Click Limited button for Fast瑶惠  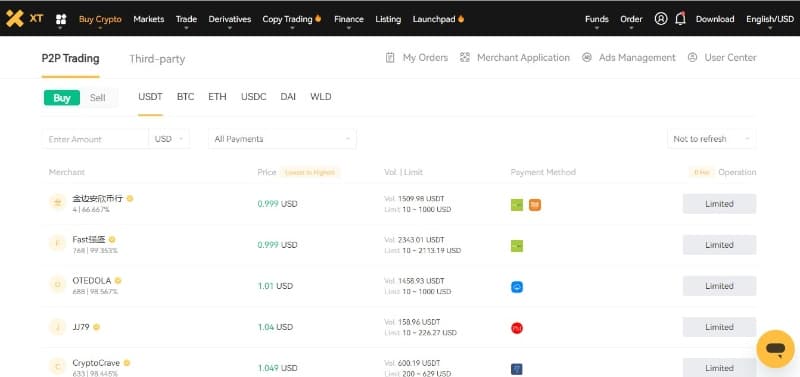click(719, 245)
